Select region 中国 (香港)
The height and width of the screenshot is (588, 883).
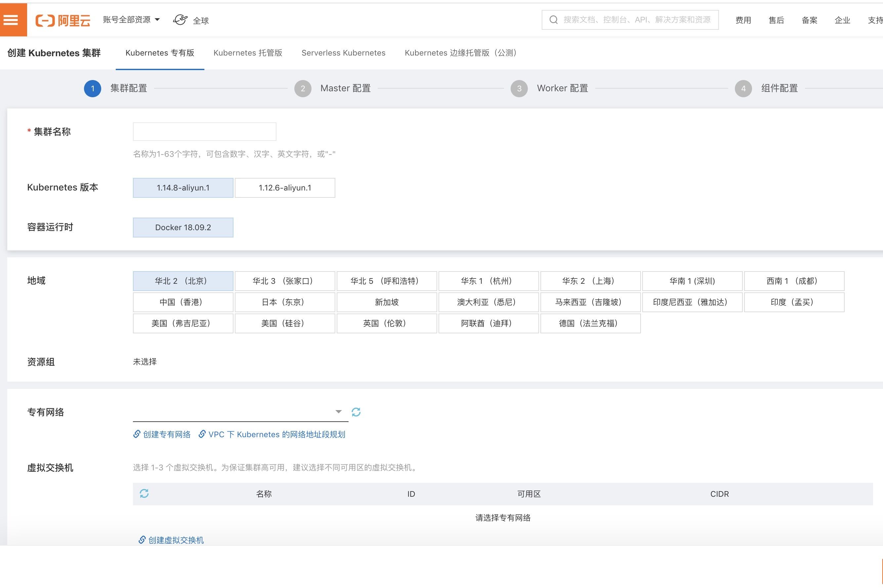point(183,302)
